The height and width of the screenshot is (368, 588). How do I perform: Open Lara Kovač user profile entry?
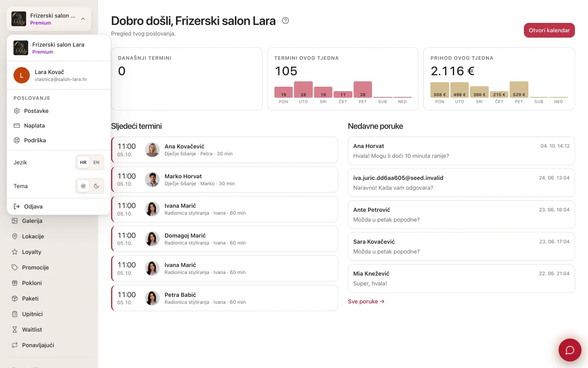coord(59,75)
